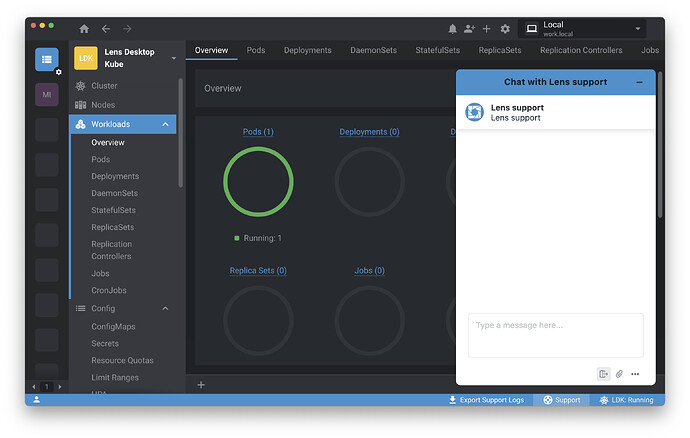This screenshot has width=690, height=438.
Task: Click the preferences gear icon
Action: point(505,29)
